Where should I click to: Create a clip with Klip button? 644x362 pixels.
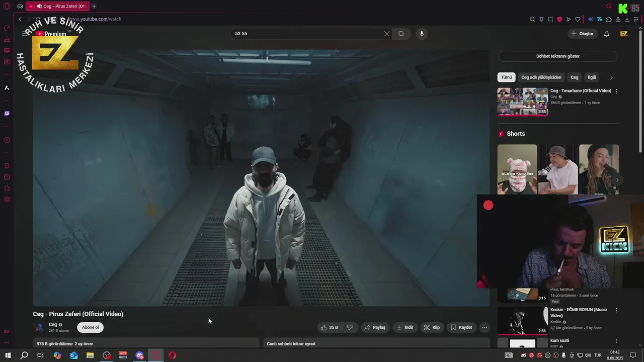pos(432,327)
